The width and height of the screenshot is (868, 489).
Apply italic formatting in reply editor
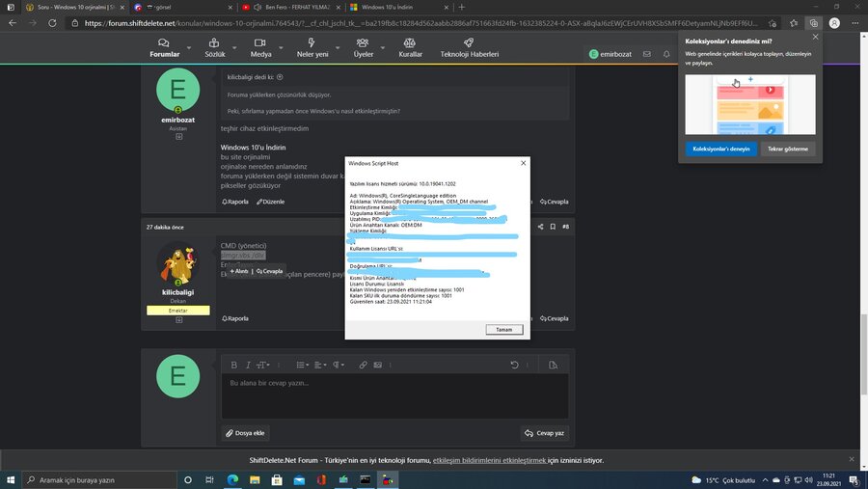pos(248,365)
